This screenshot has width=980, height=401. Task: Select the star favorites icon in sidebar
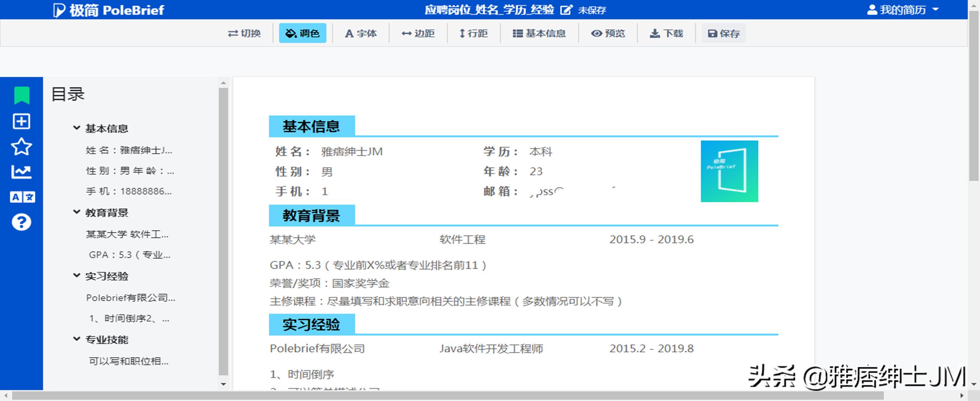point(21,146)
